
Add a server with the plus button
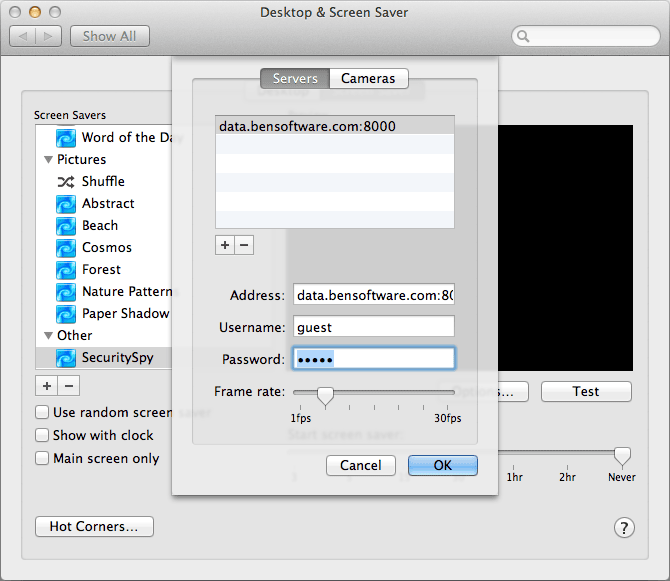coord(225,245)
